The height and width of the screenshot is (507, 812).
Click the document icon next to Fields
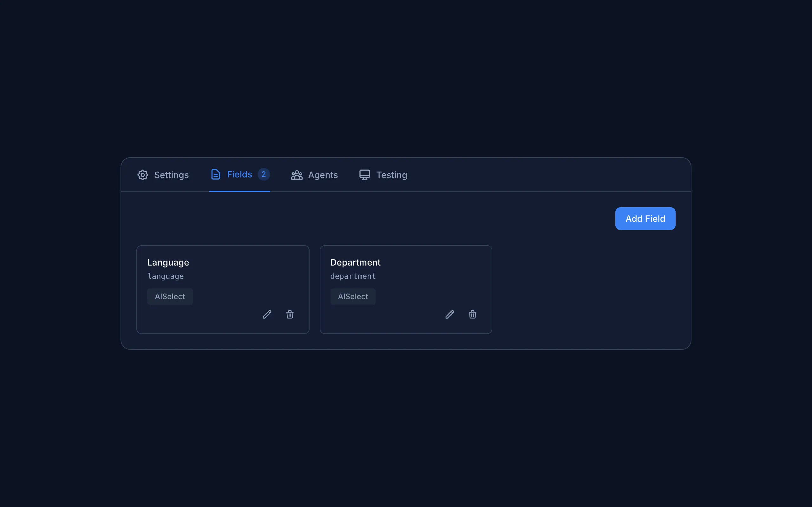215,174
